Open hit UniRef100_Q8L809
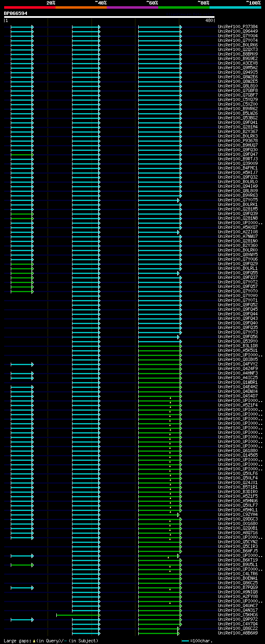Screen dimensions: 265x644 coord(238,191)
